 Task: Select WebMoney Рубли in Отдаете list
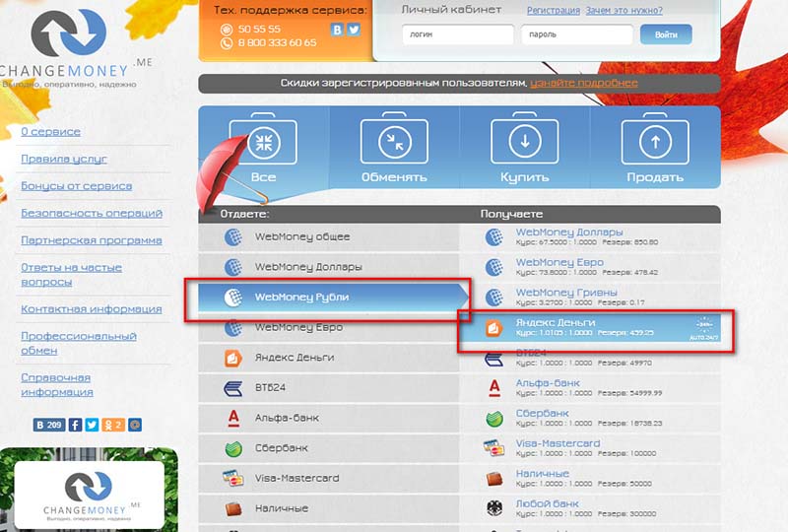coord(333,298)
